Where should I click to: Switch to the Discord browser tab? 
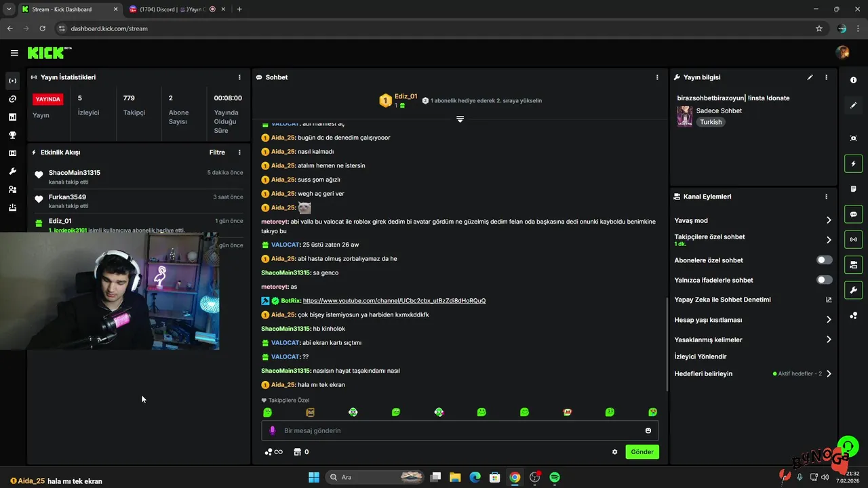pos(172,9)
